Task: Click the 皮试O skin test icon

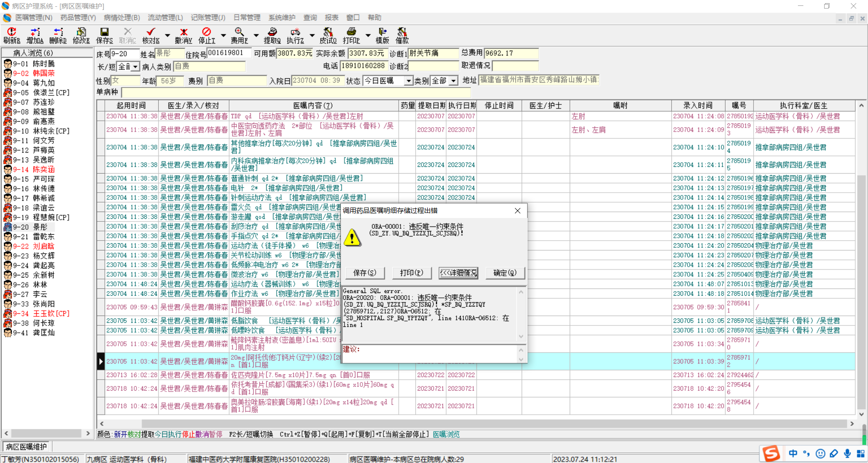Action: (328, 35)
